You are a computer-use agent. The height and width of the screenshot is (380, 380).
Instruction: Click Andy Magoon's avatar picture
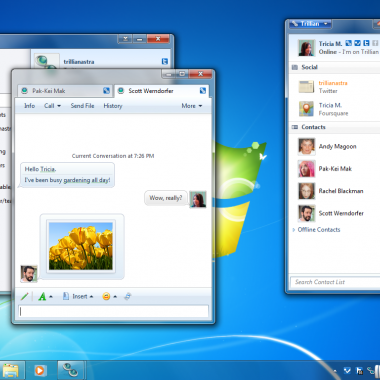[307, 147]
